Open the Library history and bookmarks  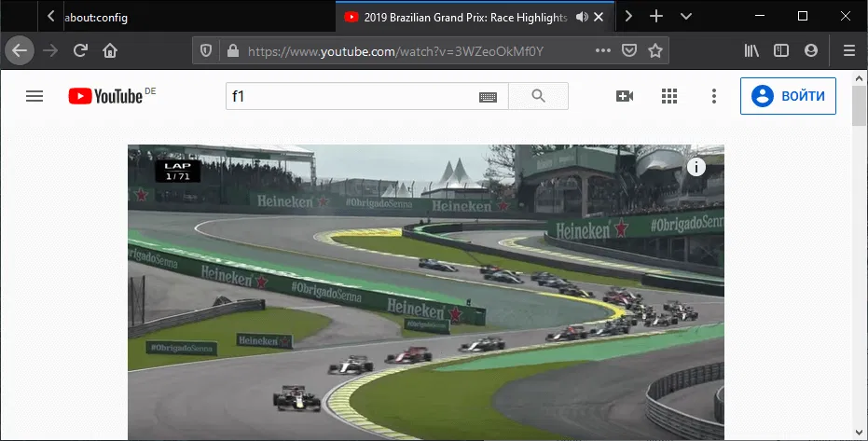751,51
